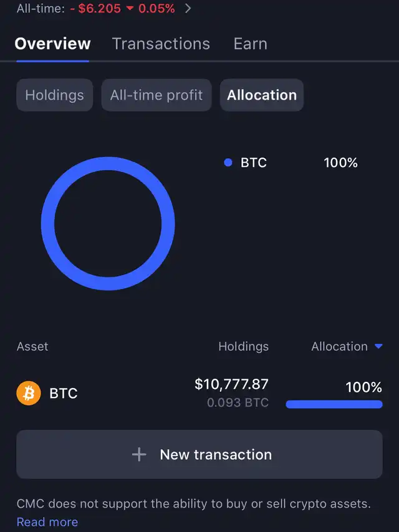Click the $10,777.87 holdings value
399x532 pixels.
(x=231, y=384)
